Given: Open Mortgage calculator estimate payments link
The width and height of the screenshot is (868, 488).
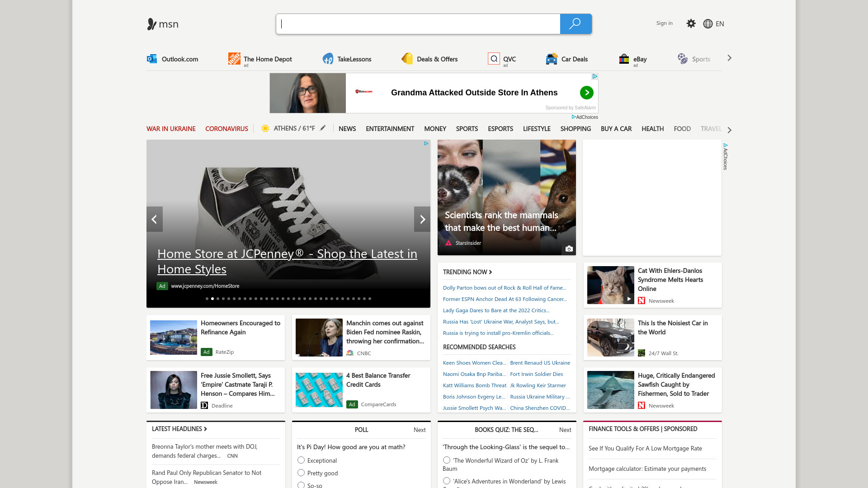Looking at the screenshot, I should click(647, 469).
